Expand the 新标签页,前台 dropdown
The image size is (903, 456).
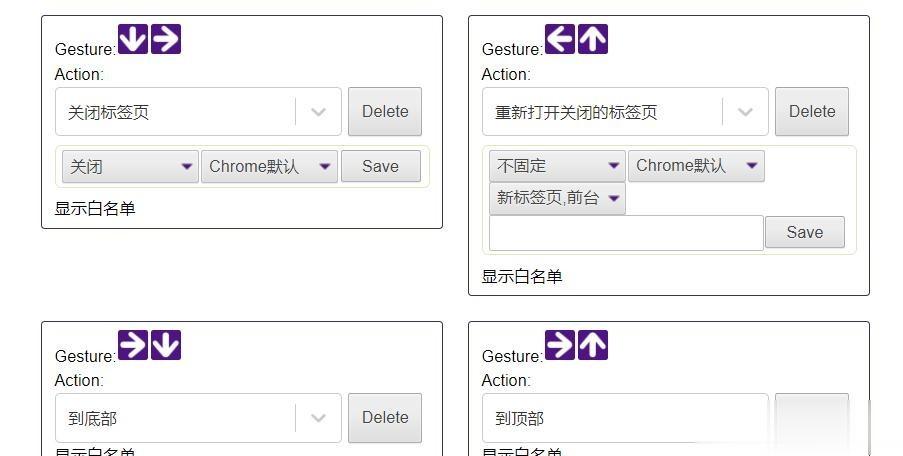pos(557,198)
